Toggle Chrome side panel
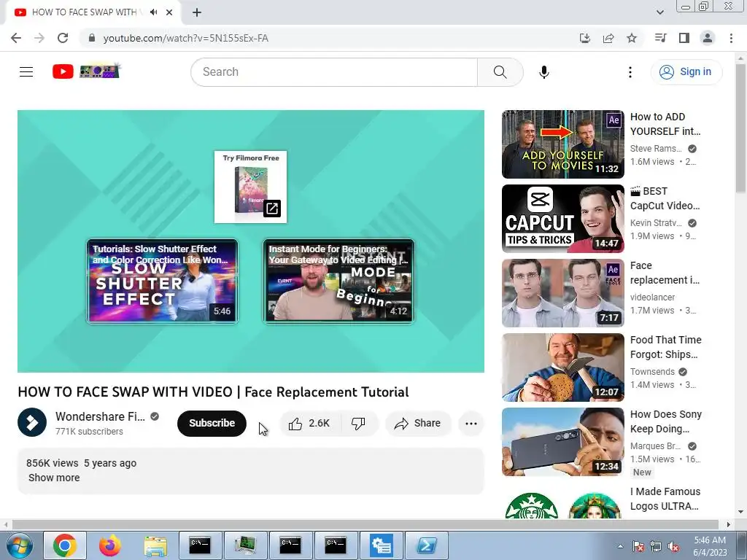 [x=684, y=38]
